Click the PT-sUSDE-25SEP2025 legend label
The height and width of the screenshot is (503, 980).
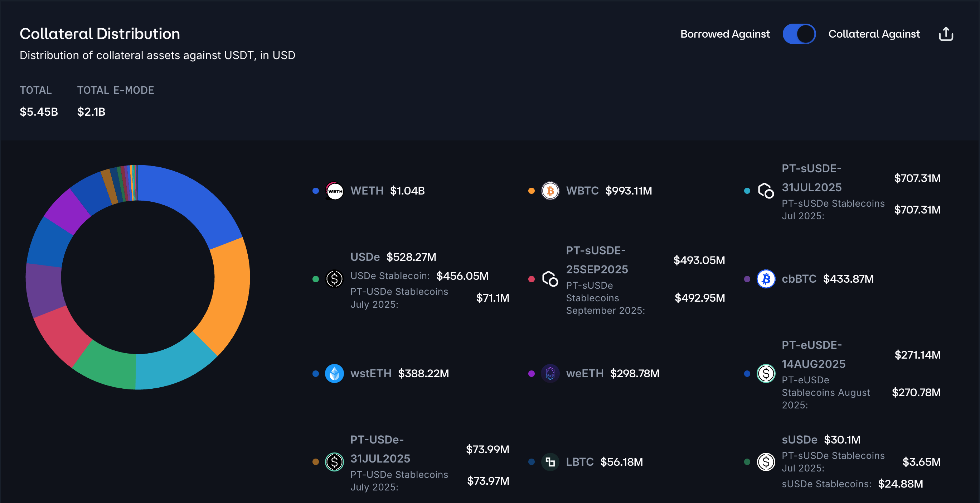tap(597, 260)
